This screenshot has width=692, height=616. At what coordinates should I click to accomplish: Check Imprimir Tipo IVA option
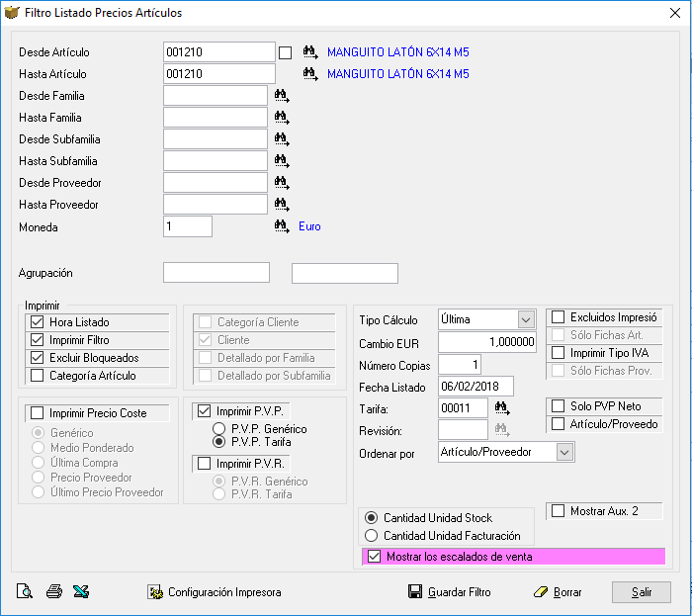[559, 353]
